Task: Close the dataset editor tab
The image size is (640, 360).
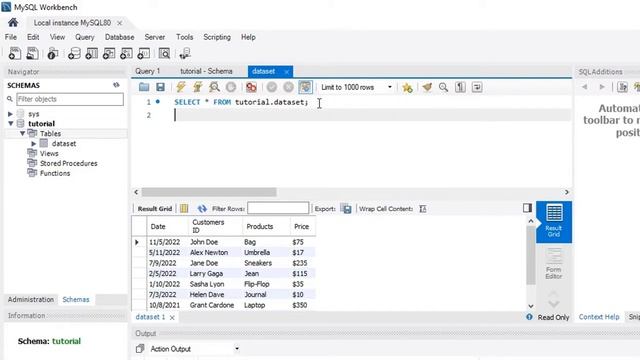Action: point(287,72)
